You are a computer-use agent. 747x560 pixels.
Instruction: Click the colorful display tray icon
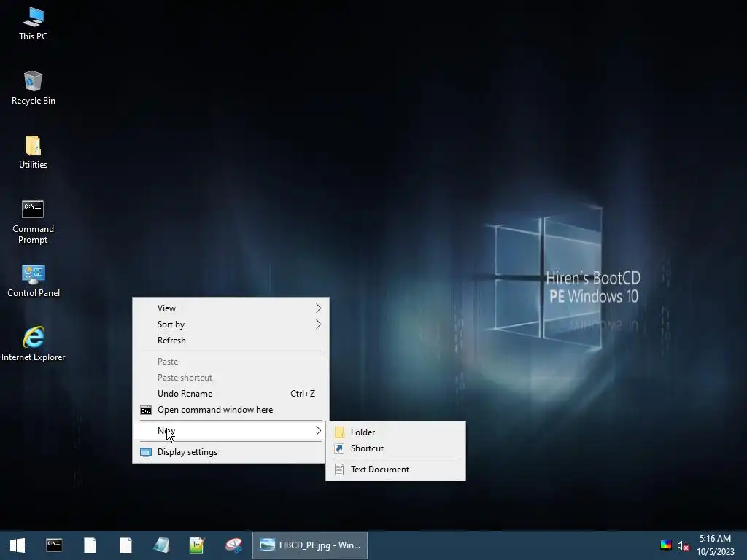(x=665, y=545)
